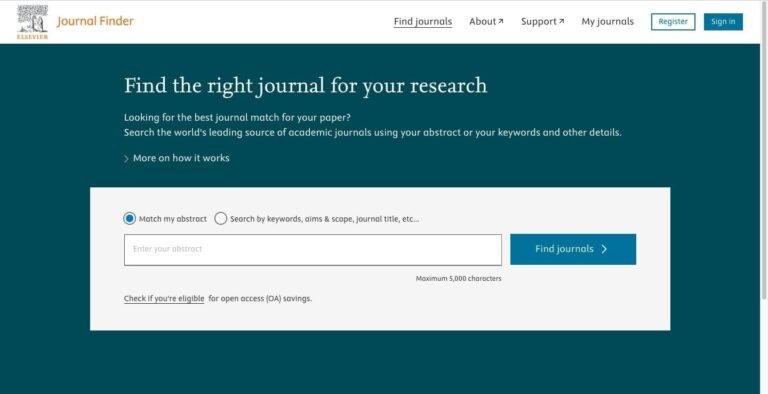This screenshot has height=394, width=768.
Task: Click the Sign in button
Action: pyautogui.click(x=723, y=22)
